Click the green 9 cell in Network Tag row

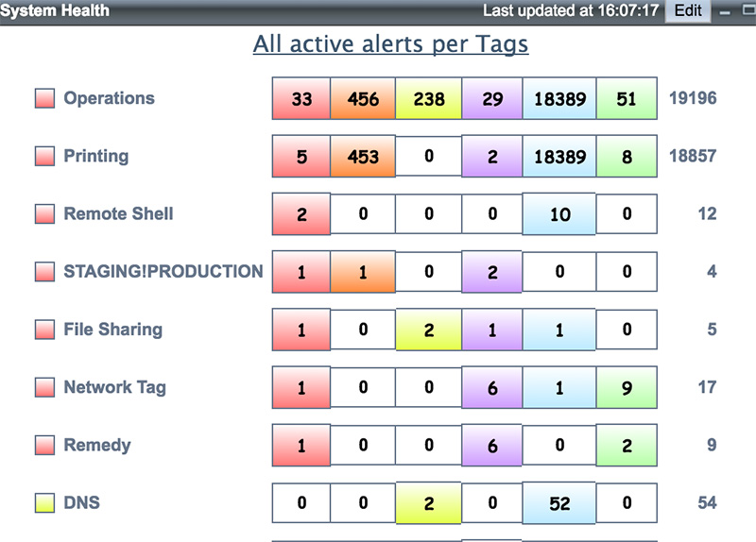[627, 387]
